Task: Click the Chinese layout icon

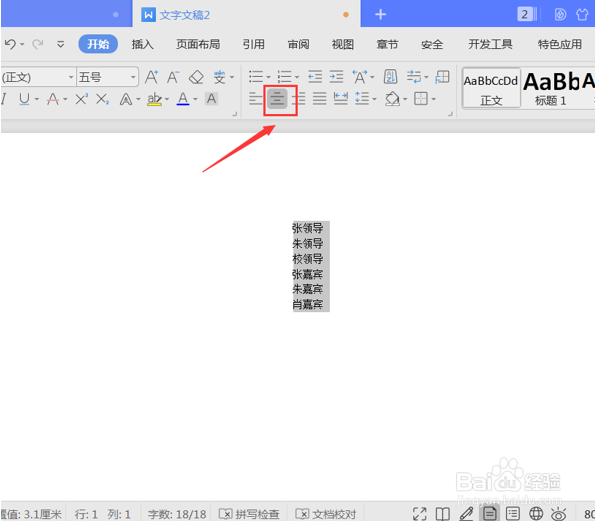Action: pos(360,77)
